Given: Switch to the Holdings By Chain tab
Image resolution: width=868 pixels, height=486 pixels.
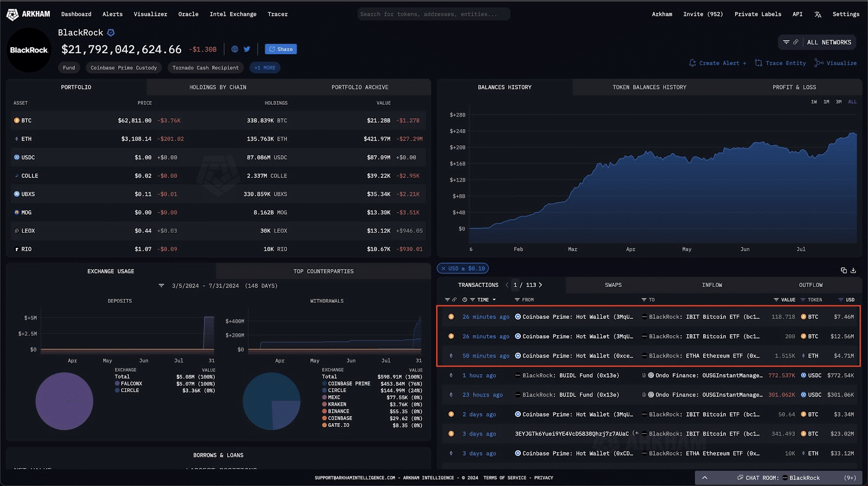Looking at the screenshot, I should click(x=218, y=87).
